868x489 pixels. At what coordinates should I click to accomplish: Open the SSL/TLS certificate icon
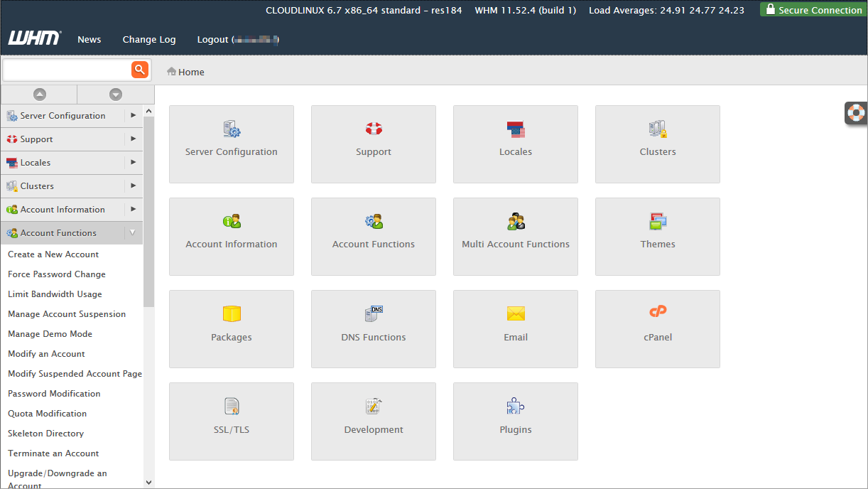tap(232, 407)
